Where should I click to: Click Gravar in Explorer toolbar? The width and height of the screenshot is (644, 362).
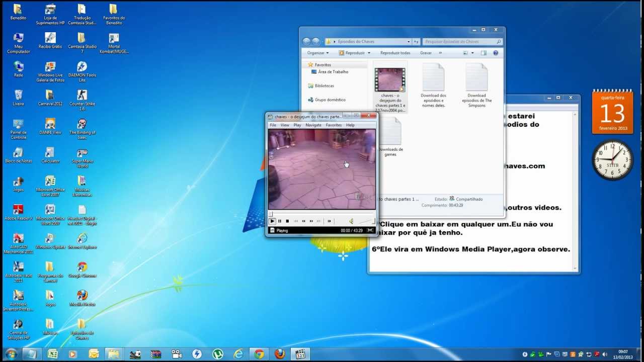426,53
